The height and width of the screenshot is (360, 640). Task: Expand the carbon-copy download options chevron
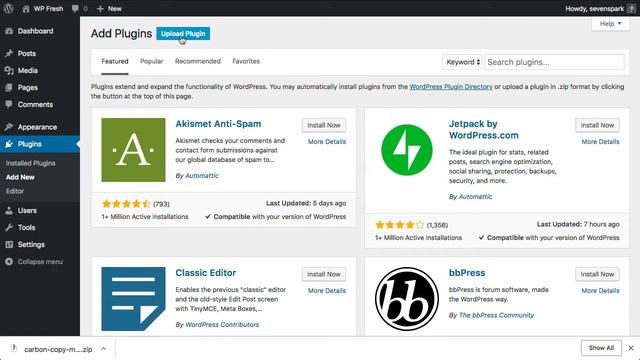pyautogui.click(x=104, y=349)
